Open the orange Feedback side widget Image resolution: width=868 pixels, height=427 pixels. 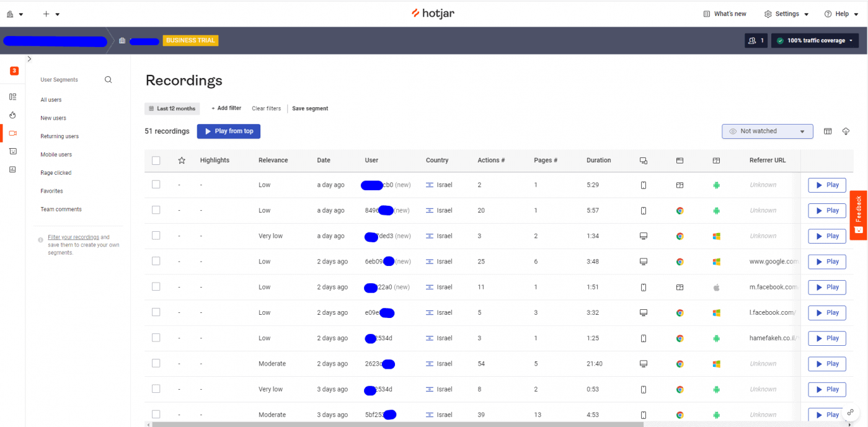pyautogui.click(x=858, y=215)
